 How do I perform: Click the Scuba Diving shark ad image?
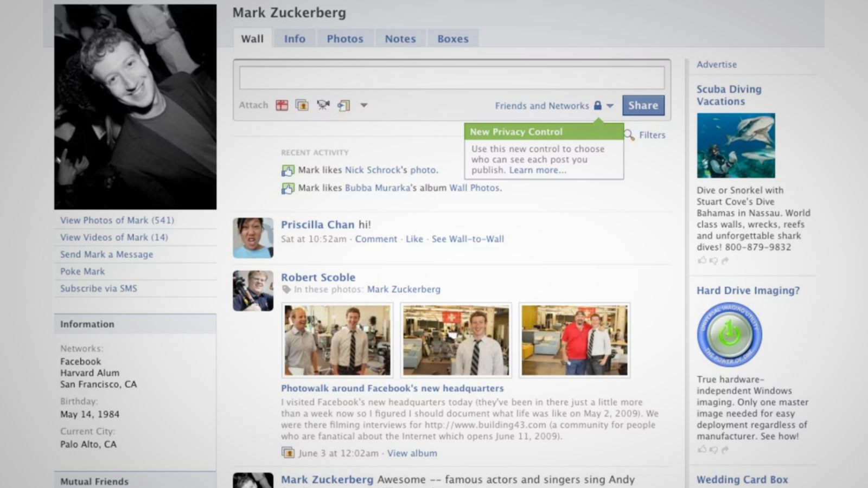(x=736, y=145)
